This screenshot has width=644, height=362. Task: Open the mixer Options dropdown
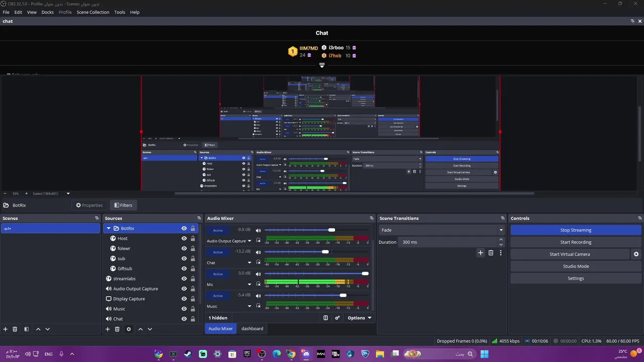(359, 318)
